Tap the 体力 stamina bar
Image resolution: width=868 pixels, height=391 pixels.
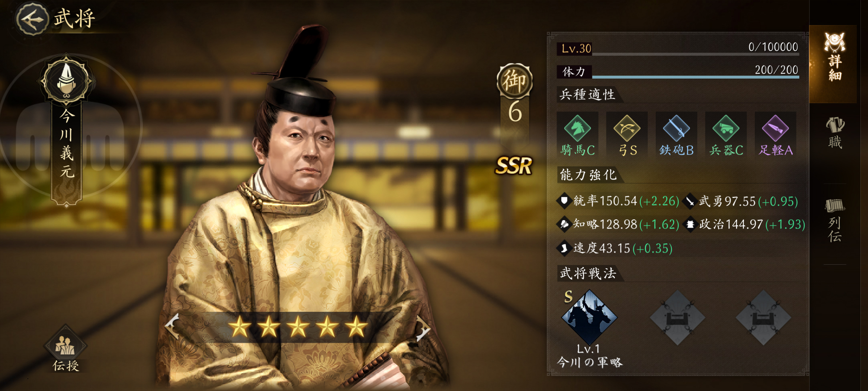coord(678,71)
